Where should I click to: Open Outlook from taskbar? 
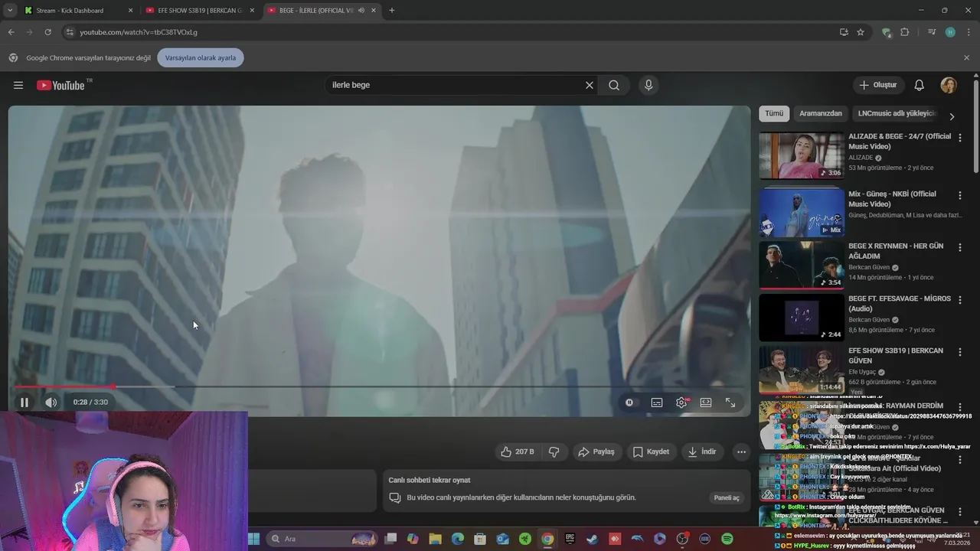[502, 539]
